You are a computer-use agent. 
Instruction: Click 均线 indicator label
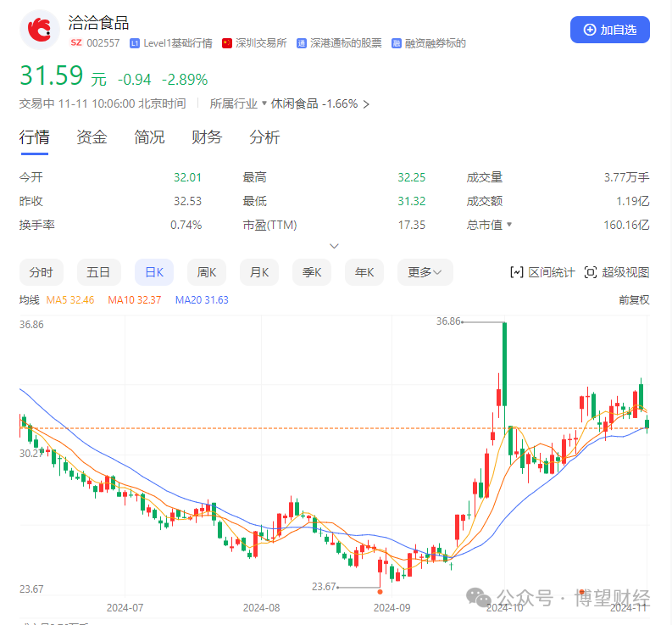29,300
